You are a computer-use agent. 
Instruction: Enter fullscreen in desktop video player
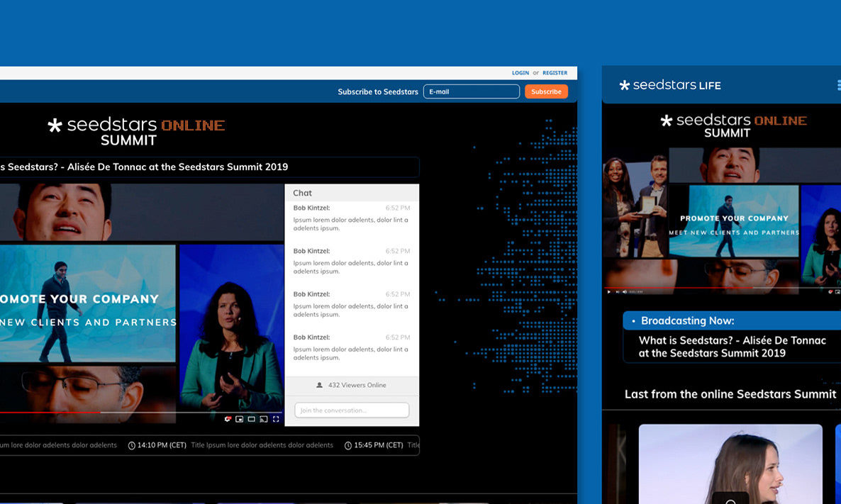click(x=276, y=419)
